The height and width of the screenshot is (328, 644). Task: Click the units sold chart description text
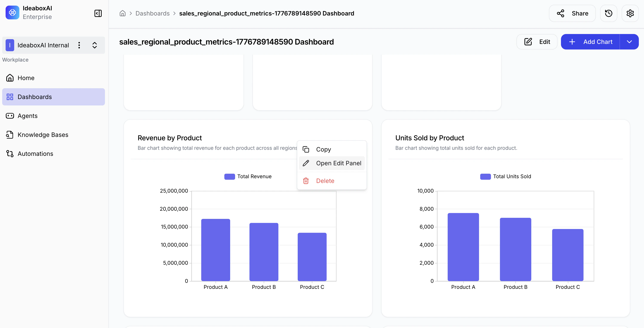456,148
